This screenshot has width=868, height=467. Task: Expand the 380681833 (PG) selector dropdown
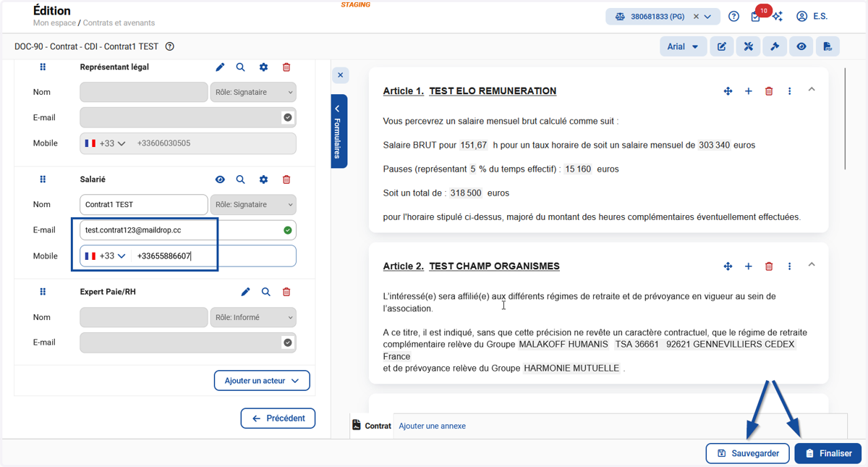click(x=707, y=17)
